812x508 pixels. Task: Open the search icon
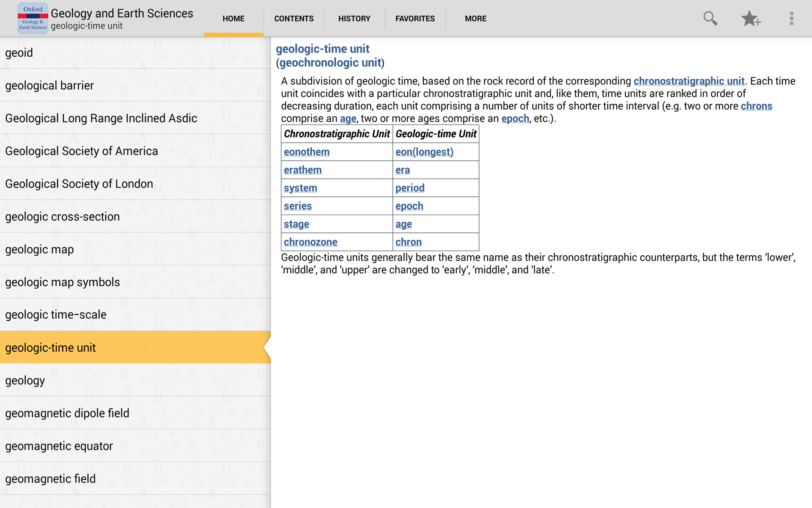pyautogui.click(x=710, y=18)
